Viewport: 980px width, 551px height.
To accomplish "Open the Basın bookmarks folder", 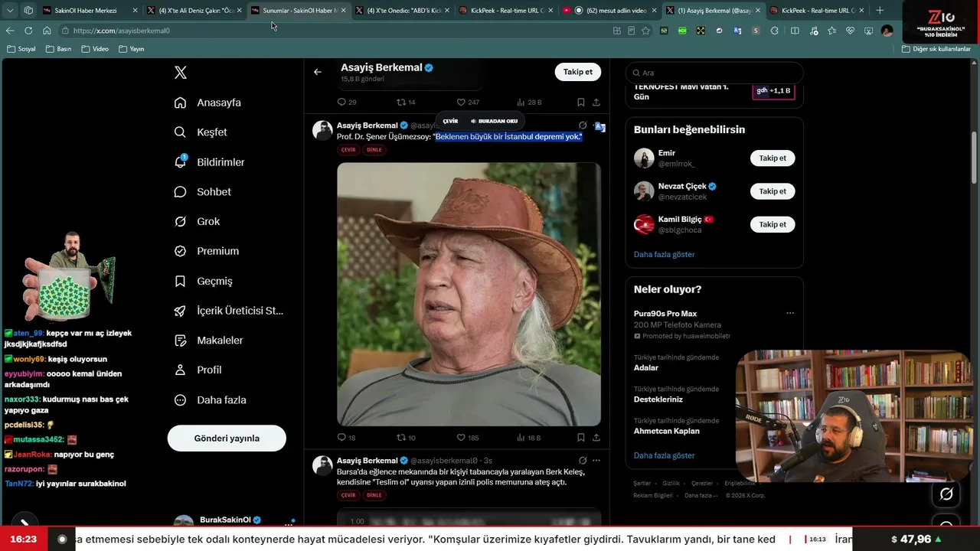I will tap(59, 49).
